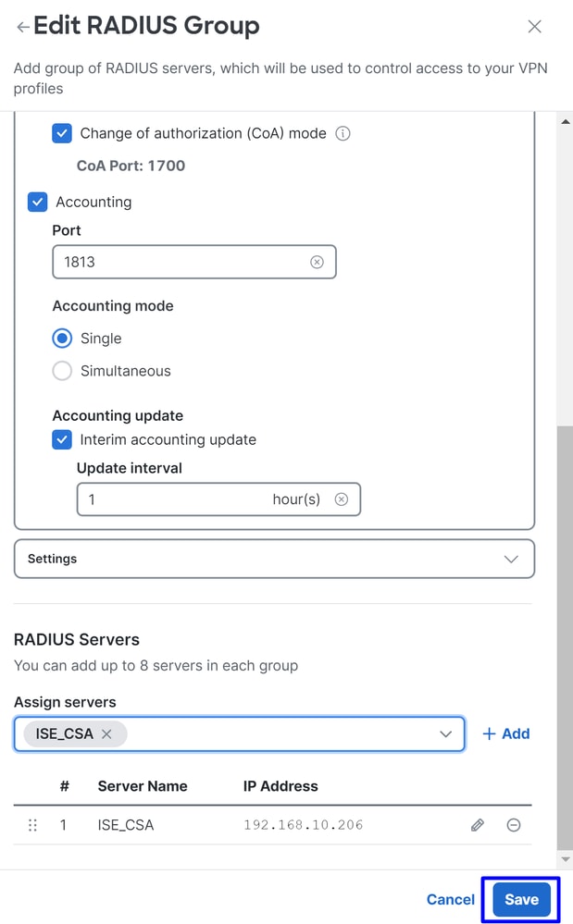Image resolution: width=573 pixels, height=924 pixels.
Task: Click the CoA Port: 1700 text
Action: 131,166
